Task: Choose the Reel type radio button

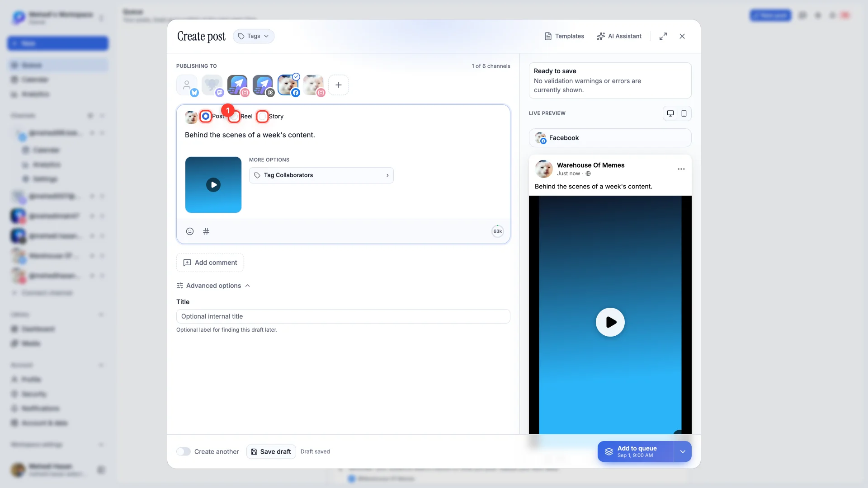Action: [234, 116]
